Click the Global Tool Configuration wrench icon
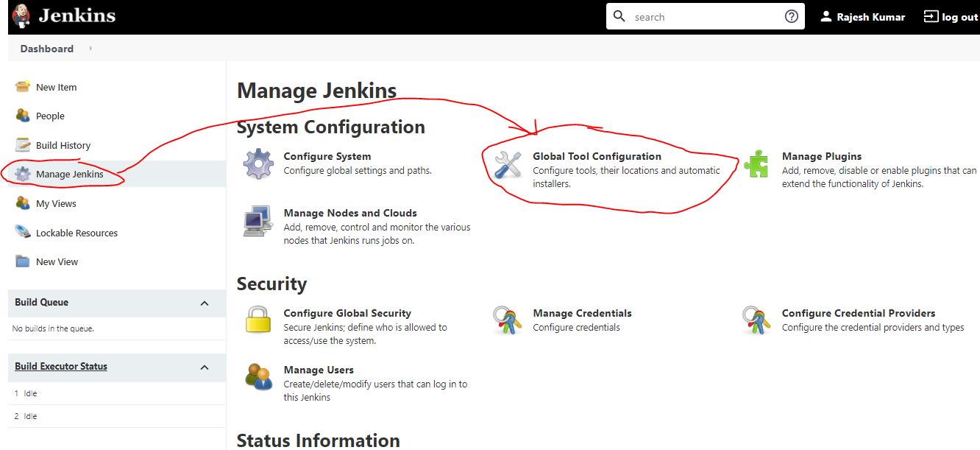Screen dimensions: 980x450 coord(508,165)
